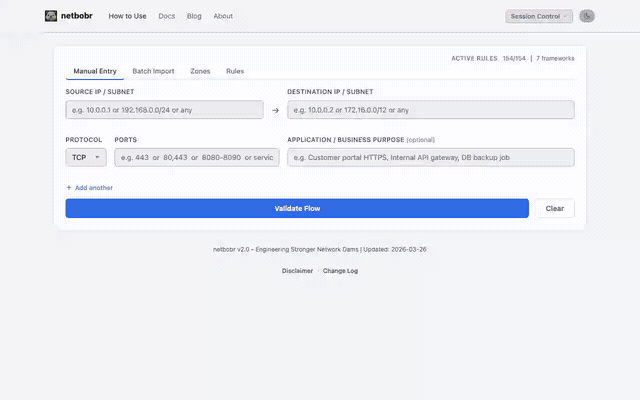Click the netbobr v2.0 footer text
The image size is (640, 400).
(x=320, y=249)
